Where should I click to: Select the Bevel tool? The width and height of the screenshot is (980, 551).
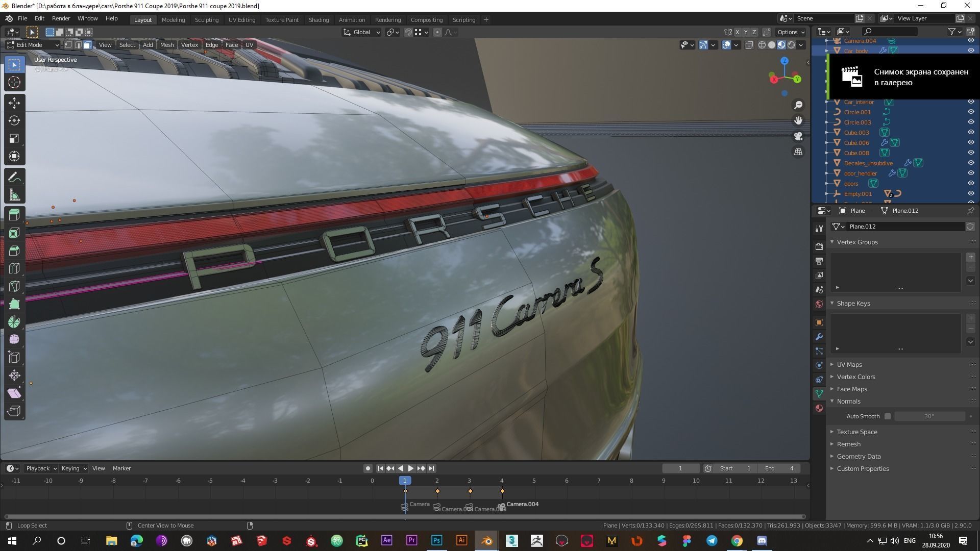(x=14, y=251)
